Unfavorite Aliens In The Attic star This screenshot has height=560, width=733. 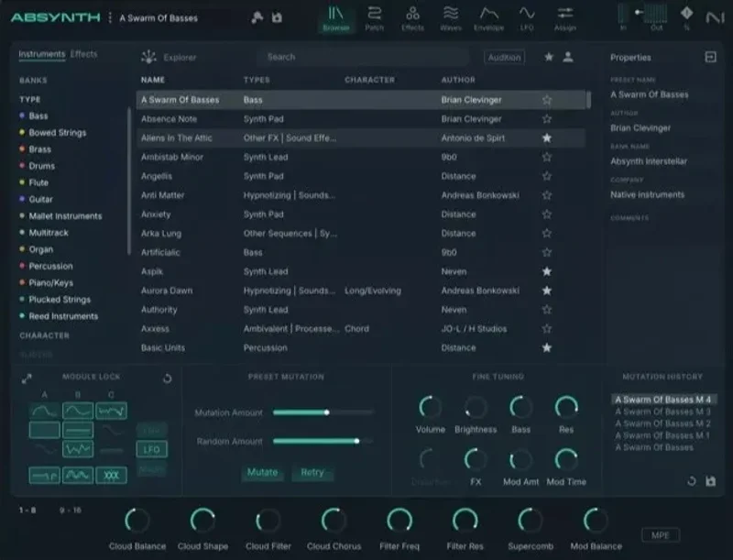pyautogui.click(x=546, y=137)
